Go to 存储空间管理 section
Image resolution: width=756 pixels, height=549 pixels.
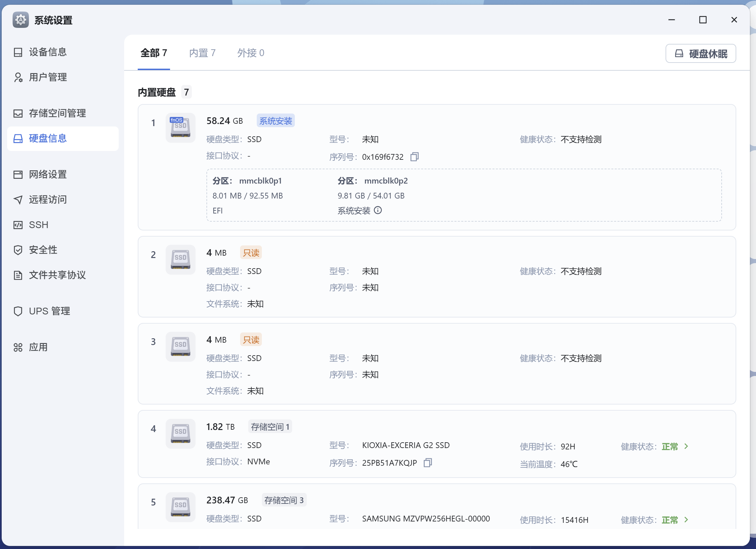pyautogui.click(x=57, y=113)
